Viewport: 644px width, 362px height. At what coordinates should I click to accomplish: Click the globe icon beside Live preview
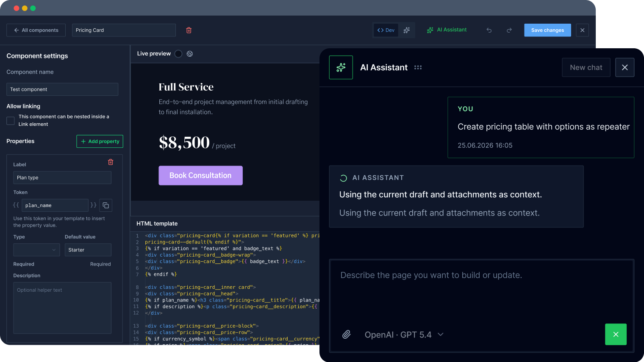[x=190, y=54]
